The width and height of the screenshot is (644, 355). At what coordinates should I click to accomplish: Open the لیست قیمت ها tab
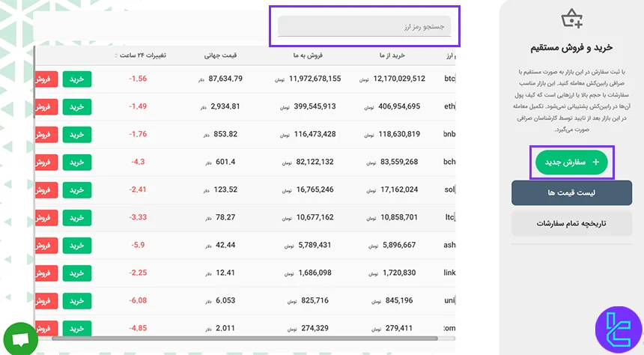pos(572,192)
